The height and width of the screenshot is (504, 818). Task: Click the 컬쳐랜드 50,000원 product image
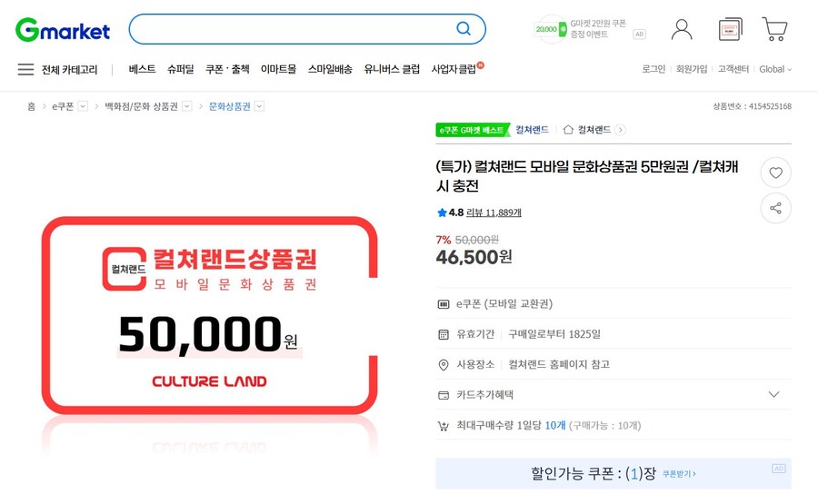(209, 316)
